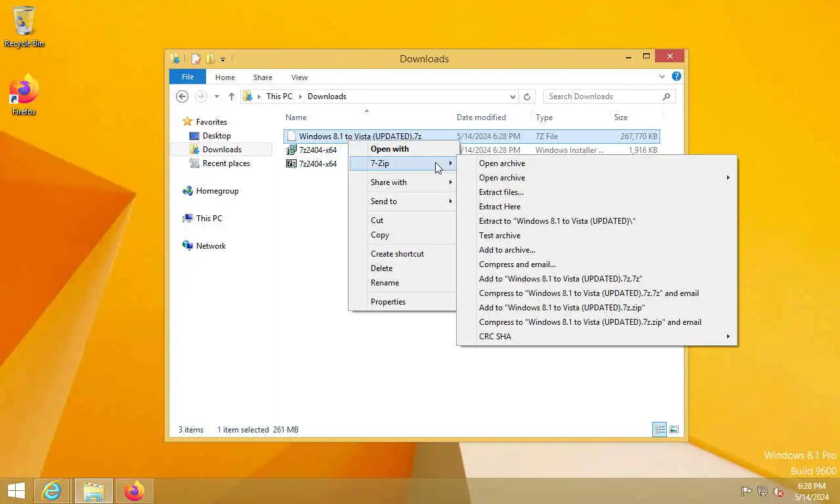Viewport: 840px width, 504px height.
Task: Choose Cut in the context menu
Action: tap(402, 220)
